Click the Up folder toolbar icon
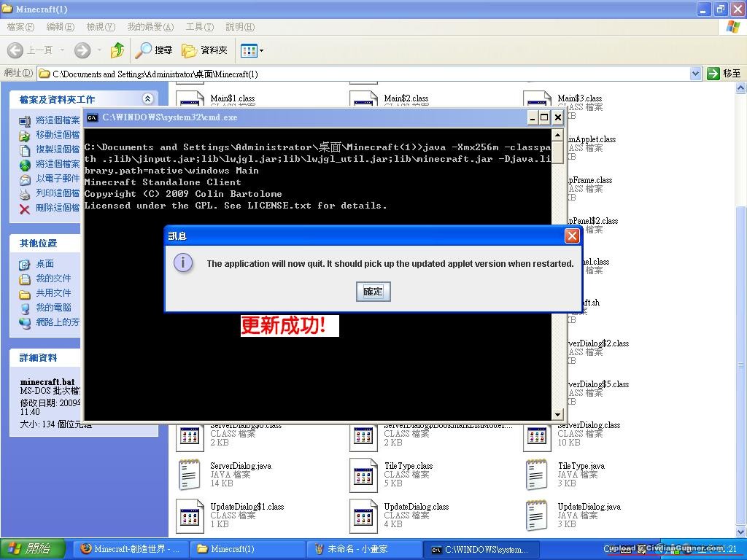Viewport: 747px width, 560px height. (117, 50)
